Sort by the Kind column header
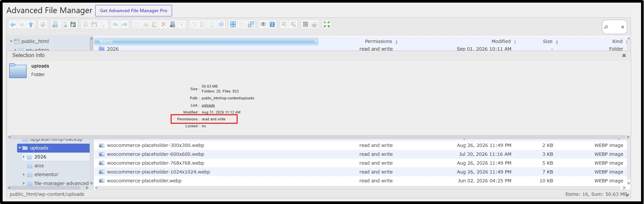This screenshot has width=644, height=204. point(617,41)
